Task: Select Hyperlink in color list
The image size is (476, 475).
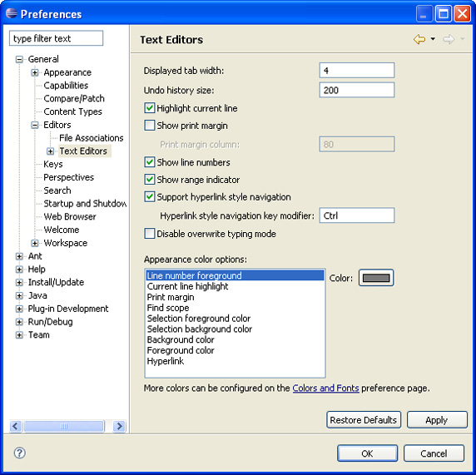Action: pyautogui.click(x=235, y=361)
